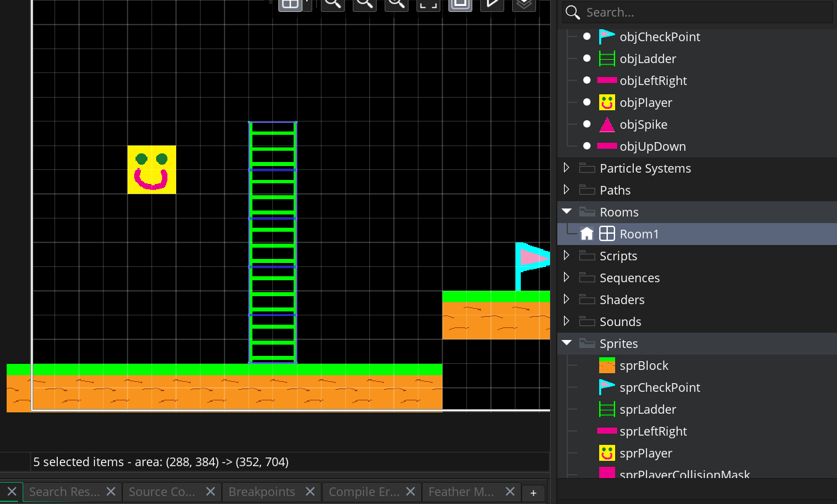Select objSpike in the asset browser
The width and height of the screenshot is (837, 504).
(643, 125)
